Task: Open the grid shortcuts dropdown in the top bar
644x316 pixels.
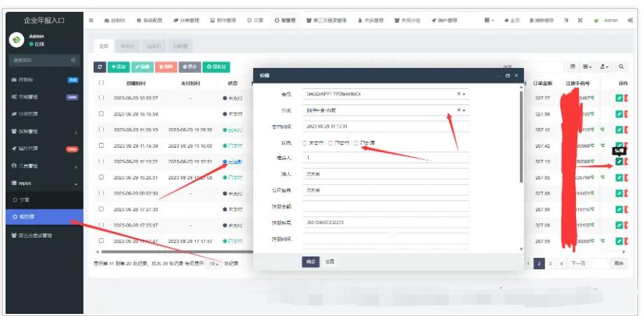Action: pyautogui.click(x=489, y=20)
